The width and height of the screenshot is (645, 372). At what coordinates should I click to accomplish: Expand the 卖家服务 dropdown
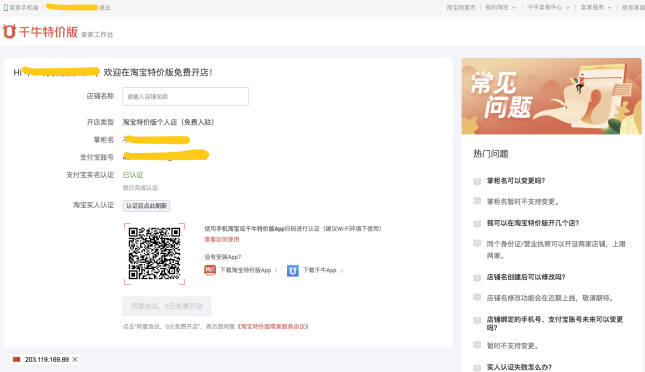point(609,7)
